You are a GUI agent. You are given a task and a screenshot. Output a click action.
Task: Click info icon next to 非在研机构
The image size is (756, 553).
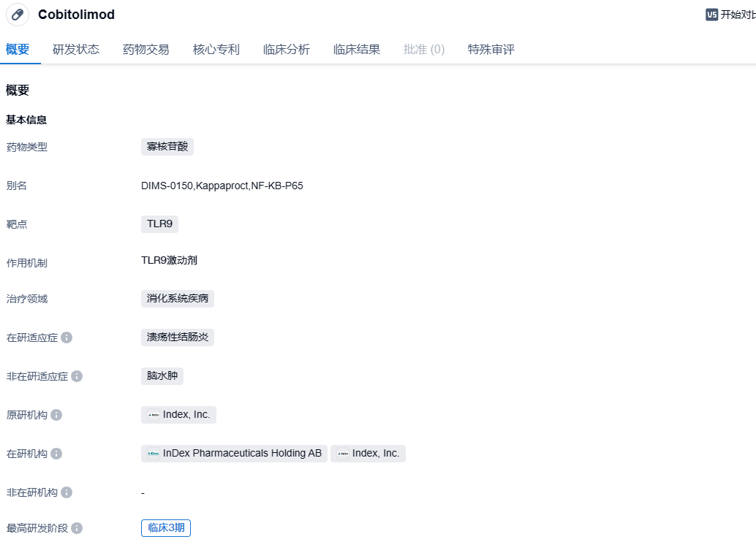click(x=67, y=492)
